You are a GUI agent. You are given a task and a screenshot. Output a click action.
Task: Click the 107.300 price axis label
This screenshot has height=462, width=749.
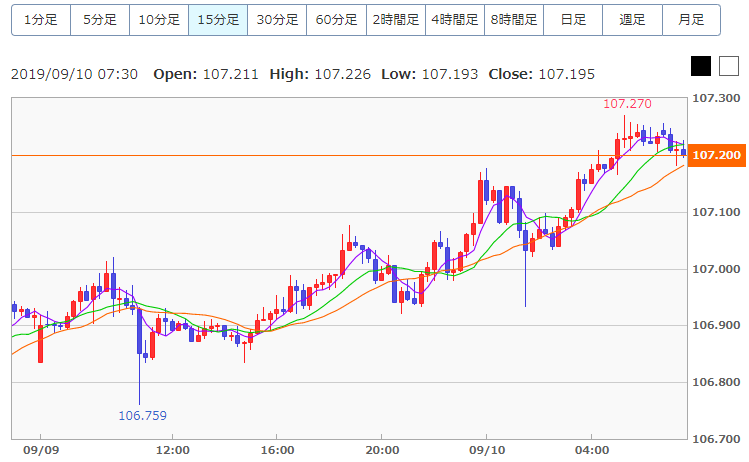[x=716, y=98]
